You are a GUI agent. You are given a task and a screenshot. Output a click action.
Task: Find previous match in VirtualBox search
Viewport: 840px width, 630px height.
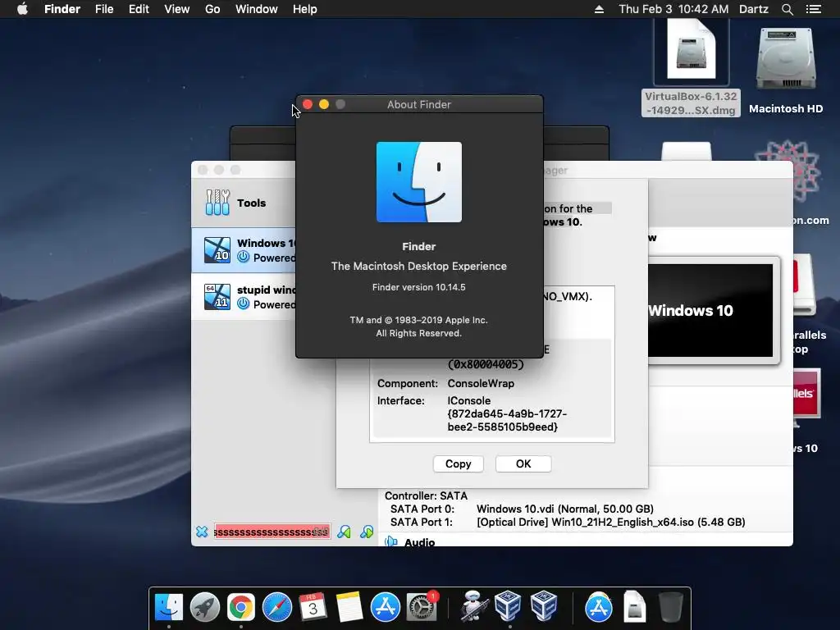coord(344,532)
